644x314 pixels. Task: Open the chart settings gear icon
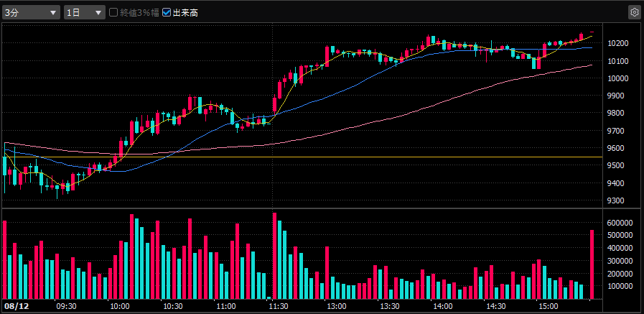[634, 13]
